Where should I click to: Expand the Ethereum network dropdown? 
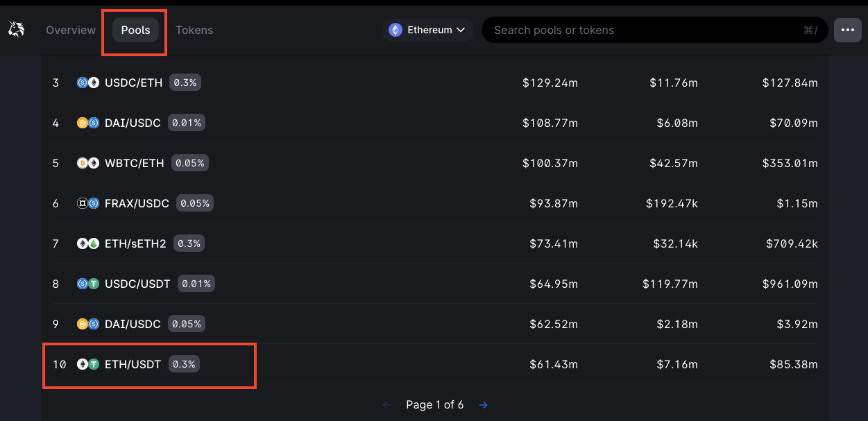pos(428,31)
